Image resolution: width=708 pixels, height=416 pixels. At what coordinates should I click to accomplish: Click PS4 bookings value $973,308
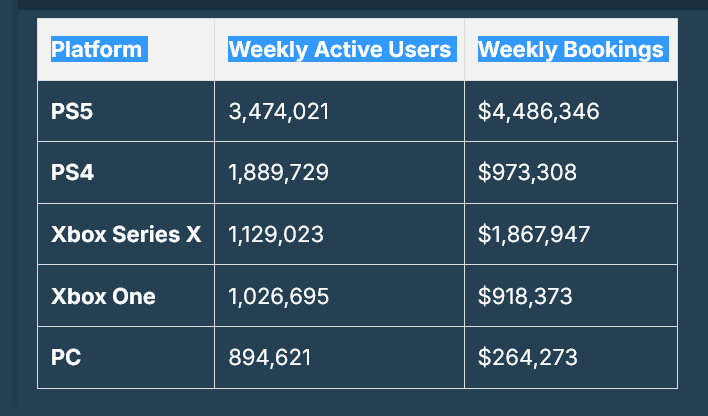[x=527, y=173]
